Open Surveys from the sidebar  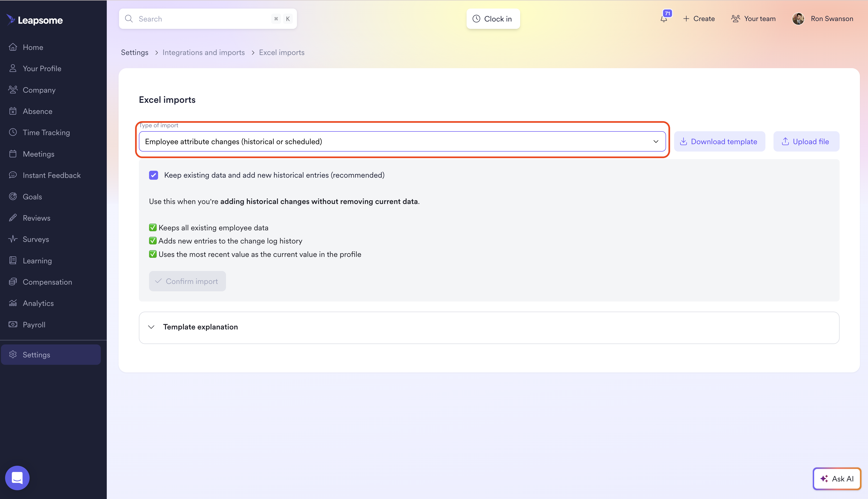pos(36,239)
